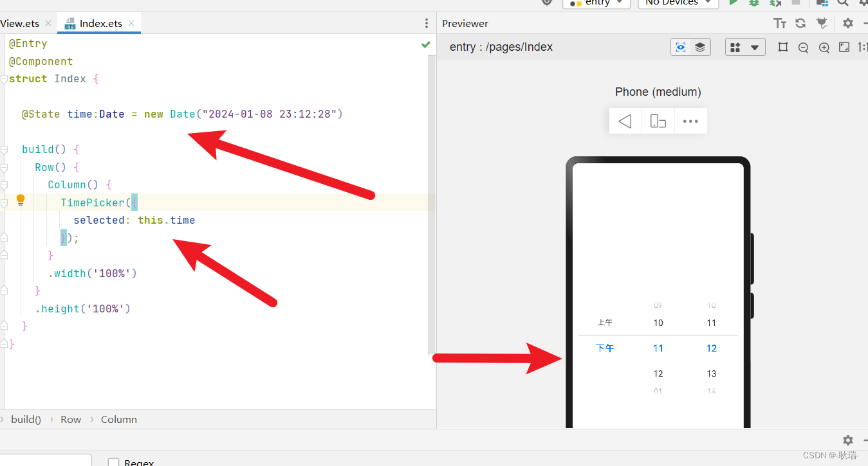Refresh the Previewer with reload icon
This screenshot has height=466, width=868.
(800, 23)
